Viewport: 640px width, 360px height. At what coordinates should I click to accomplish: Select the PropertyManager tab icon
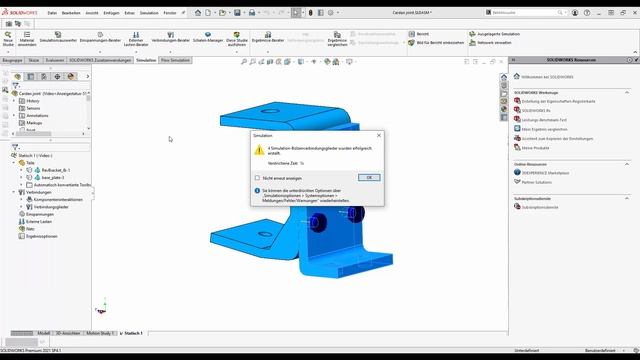[31, 76]
